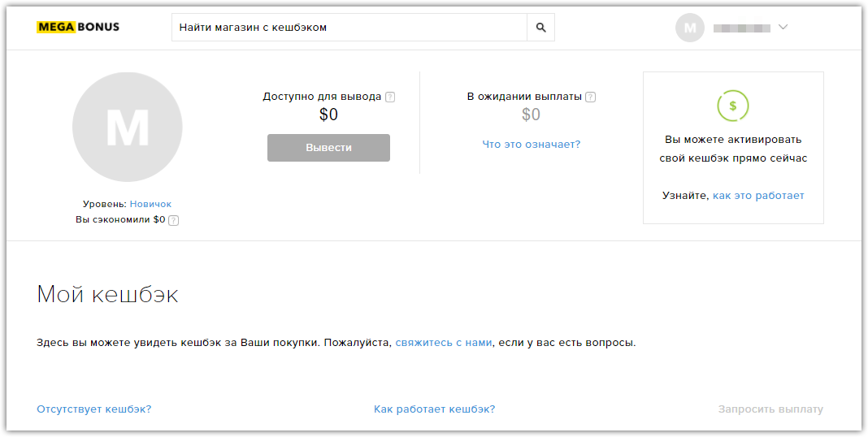Click the MEGA BONUS logo
The image size is (868, 437).
point(78,27)
